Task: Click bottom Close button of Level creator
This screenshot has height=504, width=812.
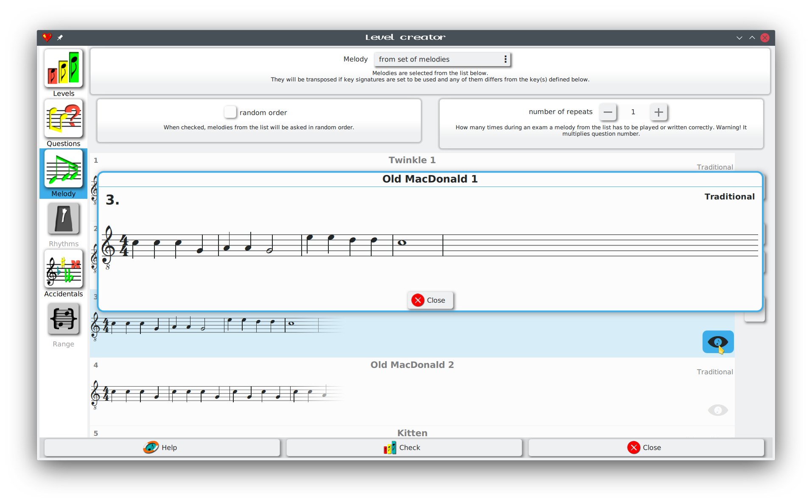Action: [x=646, y=447]
